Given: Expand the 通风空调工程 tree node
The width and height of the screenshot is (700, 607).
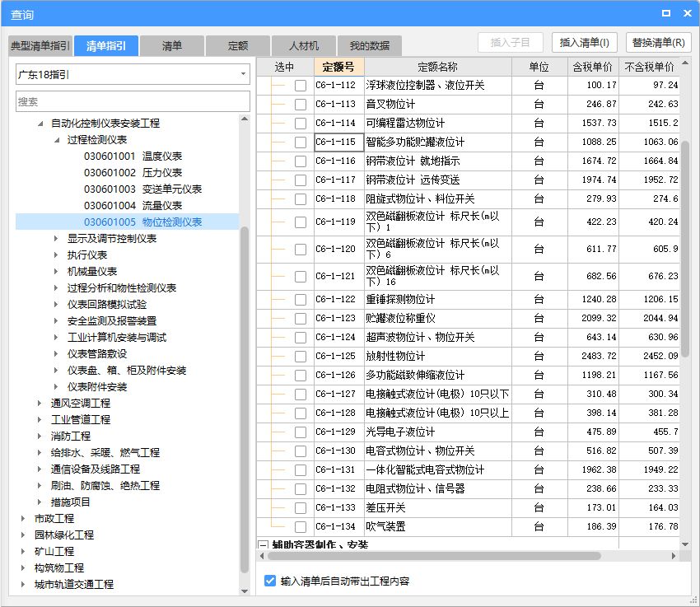Looking at the screenshot, I should pyautogui.click(x=40, y=404).
